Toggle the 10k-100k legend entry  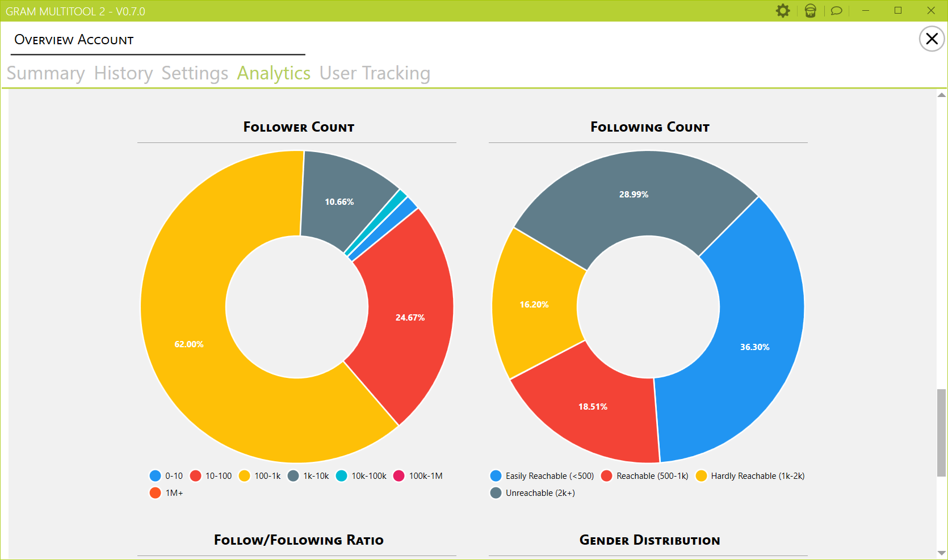[x=361, y=476]
